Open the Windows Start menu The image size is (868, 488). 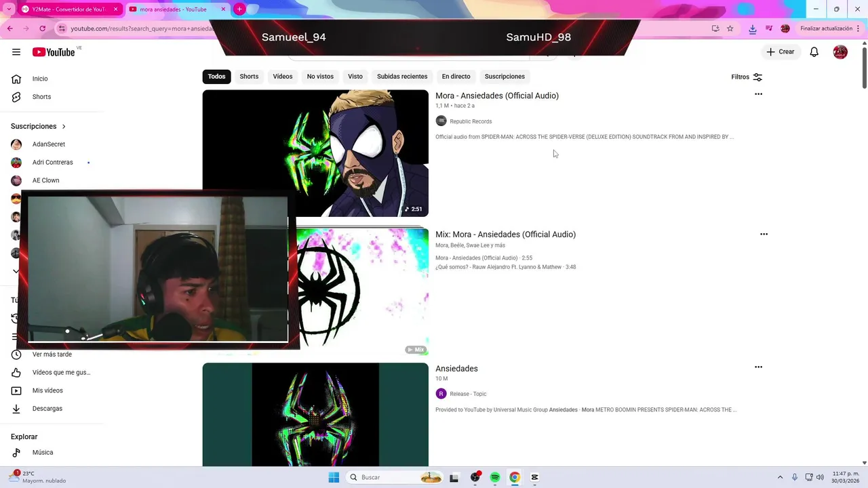[x=334, y=477]
